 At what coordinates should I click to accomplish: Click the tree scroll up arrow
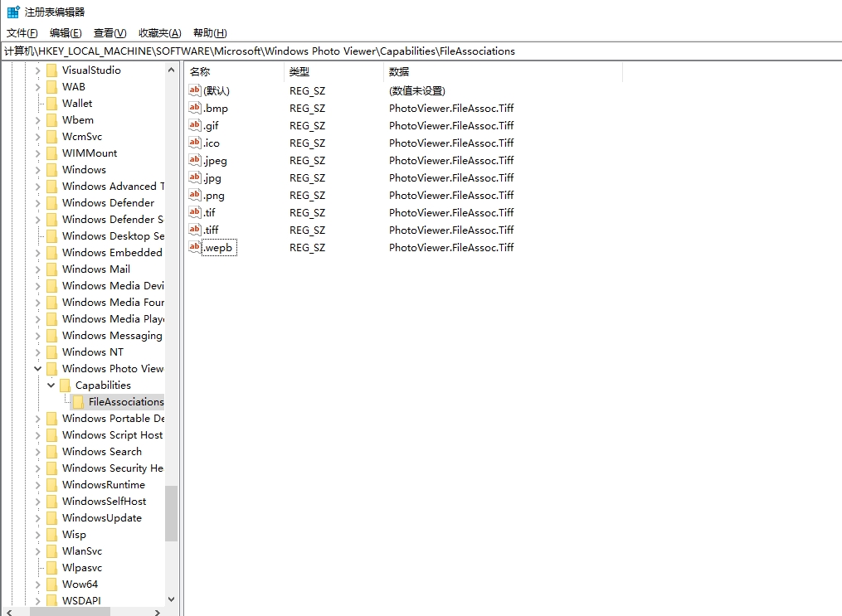pos(171,70)
